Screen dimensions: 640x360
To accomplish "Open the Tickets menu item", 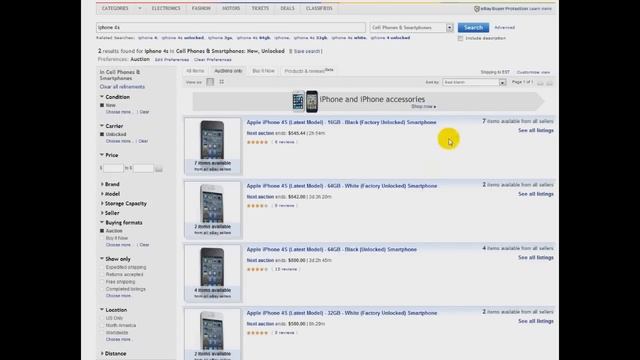I will pyautogui.click(x=260, y=9).
